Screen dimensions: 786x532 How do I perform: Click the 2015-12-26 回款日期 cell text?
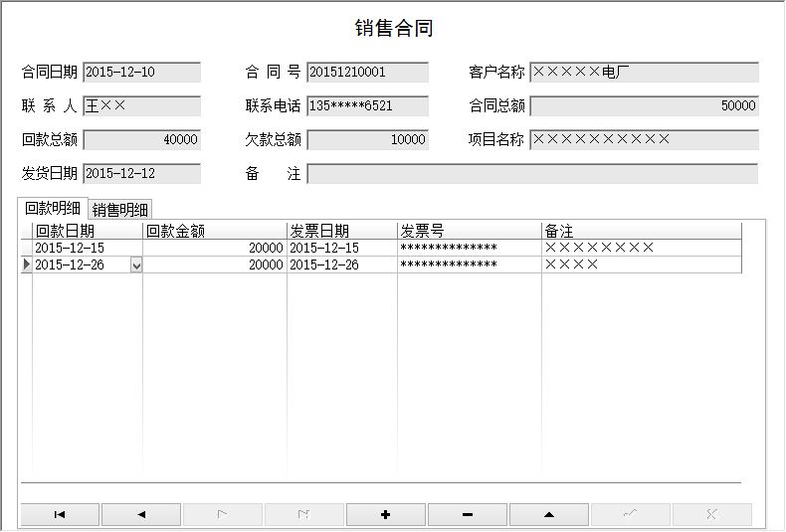70,265
